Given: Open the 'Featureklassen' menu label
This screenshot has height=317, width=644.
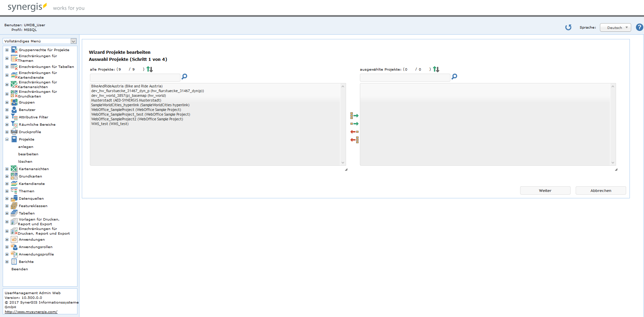Looking at the screenshot, I should coord(33,206).
